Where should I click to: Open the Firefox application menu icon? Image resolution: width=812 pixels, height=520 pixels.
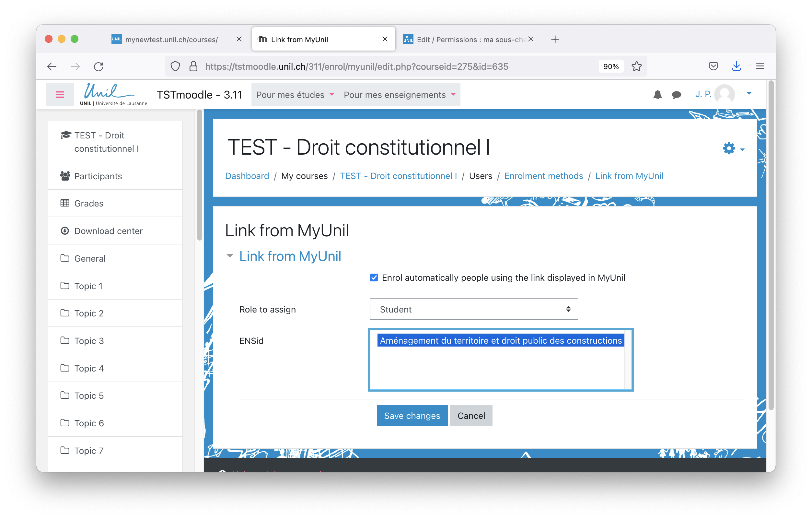click(x=760, y=66)
